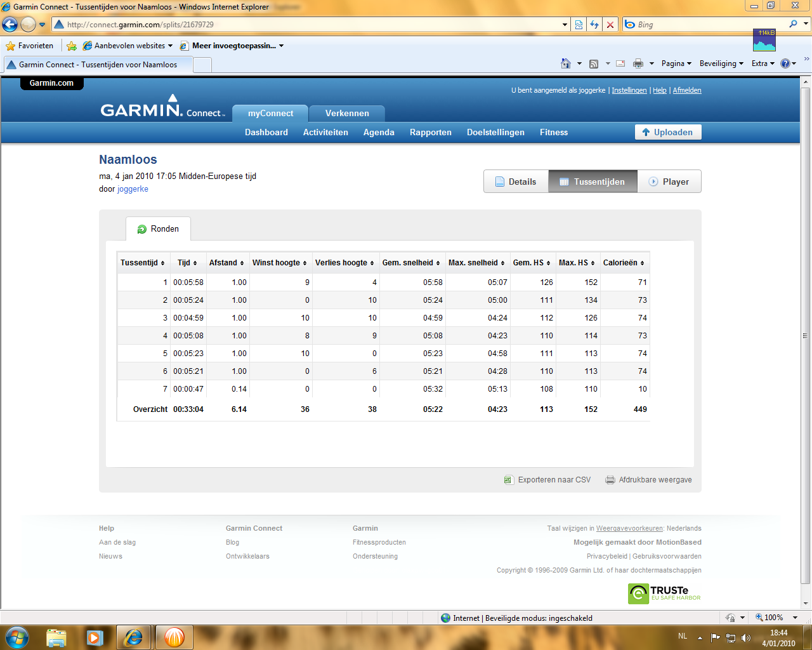The image size is (812, 650).
Task: Click the Player view button
Action: click(669, 182)
